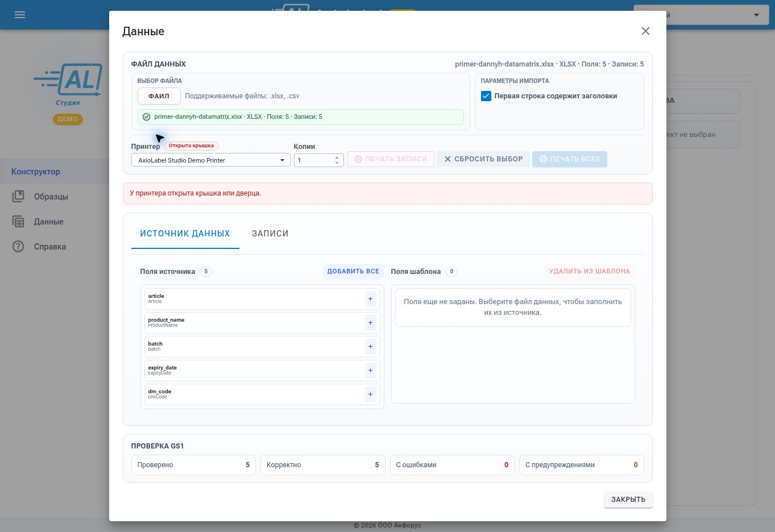Image resolution: width=775 pixels, height=532 pixels.
Task: Click the 'С предупреждениями' count box
Action: pos(581,465)
